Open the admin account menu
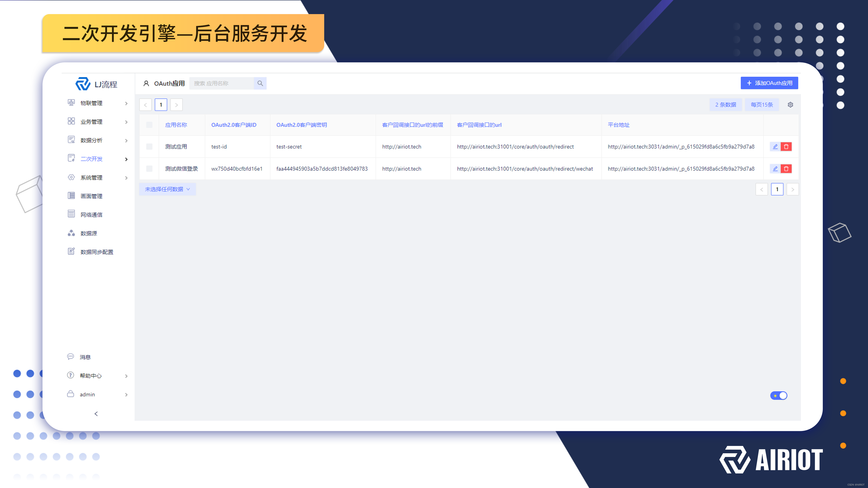The width and height of the screenshot is (868, 488). tap(126, 394)
